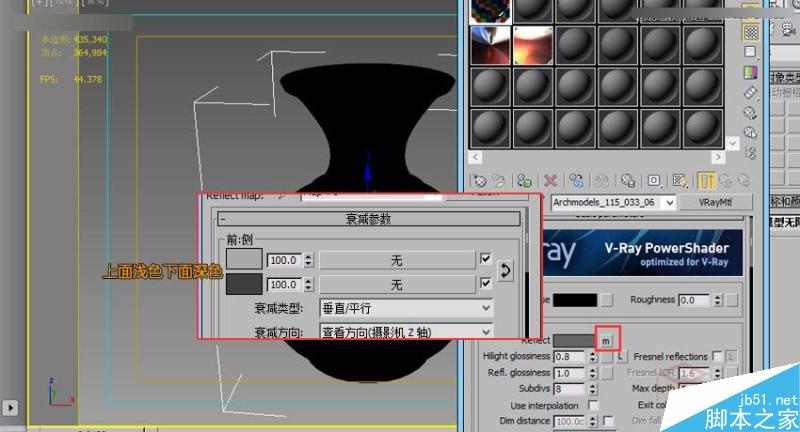Click dark gray side color swatch
Viewport: 800px width, 432px height.
244,284
